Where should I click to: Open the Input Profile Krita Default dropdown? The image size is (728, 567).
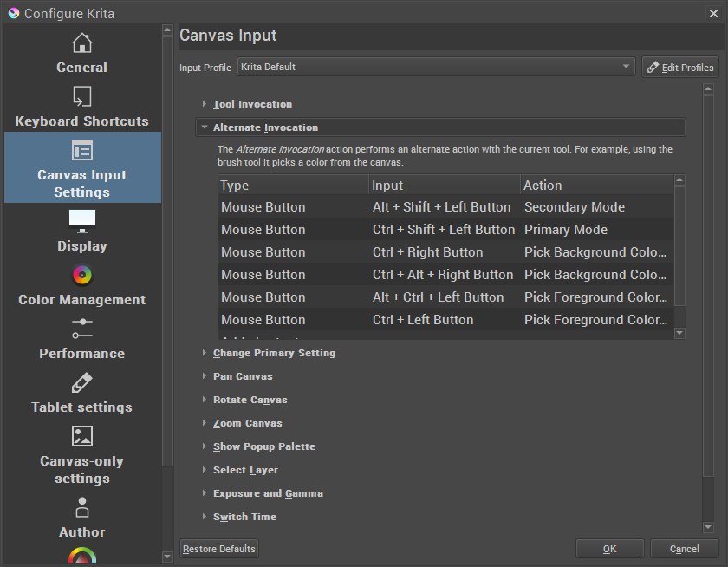(x=436, y=67)
